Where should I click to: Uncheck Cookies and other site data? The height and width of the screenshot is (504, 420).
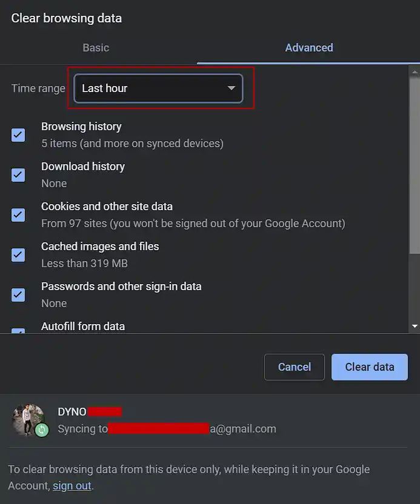coord(18,215)
